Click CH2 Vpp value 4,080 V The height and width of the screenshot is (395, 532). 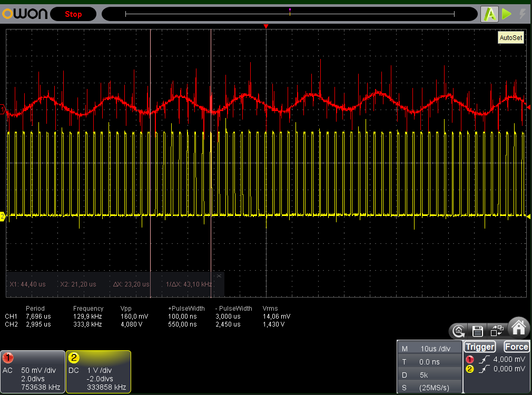point(131,324)
